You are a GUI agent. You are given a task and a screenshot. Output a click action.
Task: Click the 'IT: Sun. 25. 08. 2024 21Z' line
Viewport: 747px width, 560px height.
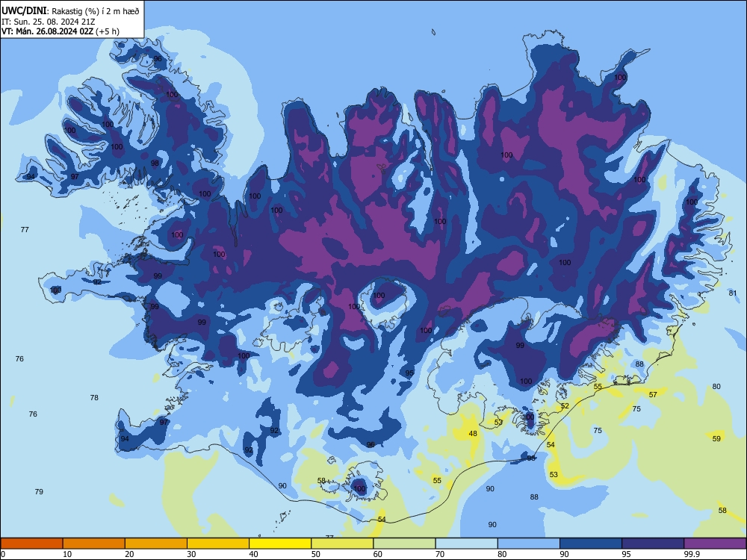(48, 22)
